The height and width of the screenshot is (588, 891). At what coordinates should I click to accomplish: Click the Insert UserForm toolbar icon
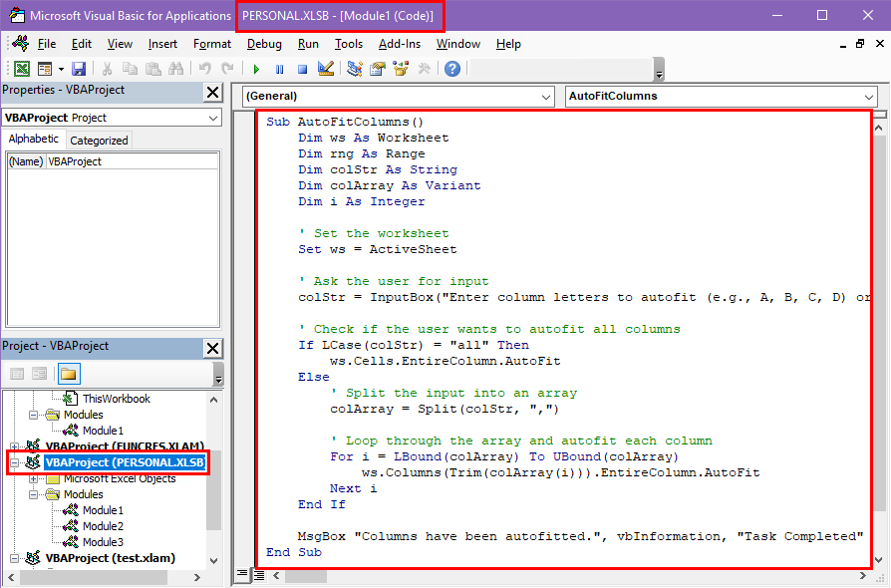pyautogui.click(x=44, y=70)
